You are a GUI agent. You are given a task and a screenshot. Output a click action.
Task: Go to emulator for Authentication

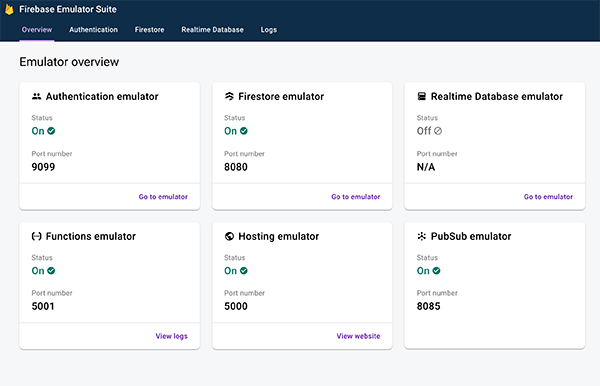163,197
